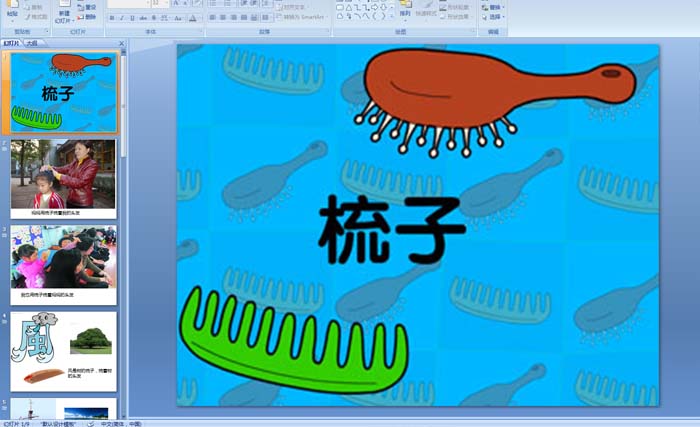
Task: Toggle italic formatting
Action: [122, 18]
